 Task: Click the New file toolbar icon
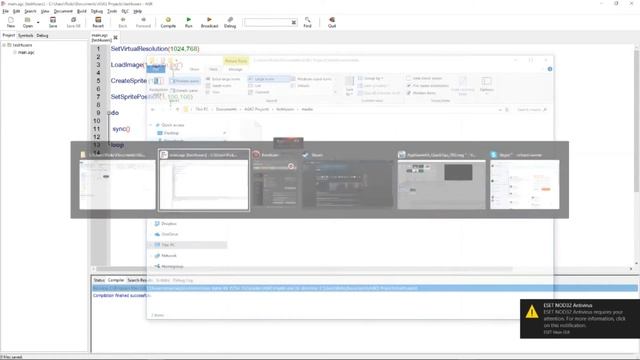[11, 22]
